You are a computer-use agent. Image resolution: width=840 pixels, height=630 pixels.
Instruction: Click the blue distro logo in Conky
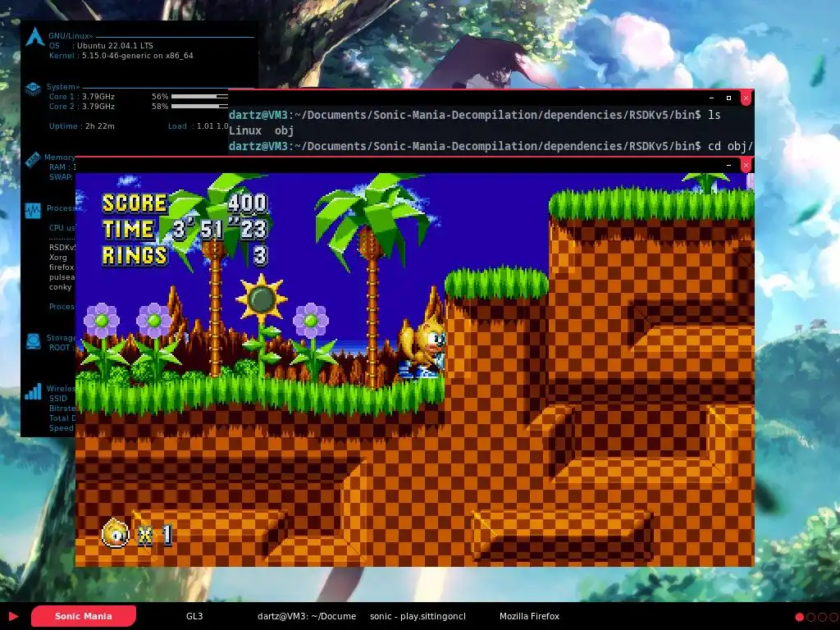pyautogui.click(x=34, y=36)
